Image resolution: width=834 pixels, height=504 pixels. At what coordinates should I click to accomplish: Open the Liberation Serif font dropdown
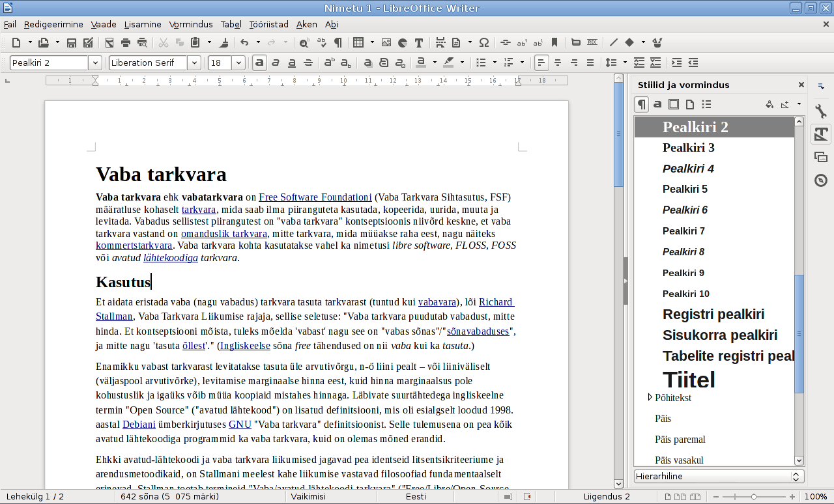(x=194, y=63)
